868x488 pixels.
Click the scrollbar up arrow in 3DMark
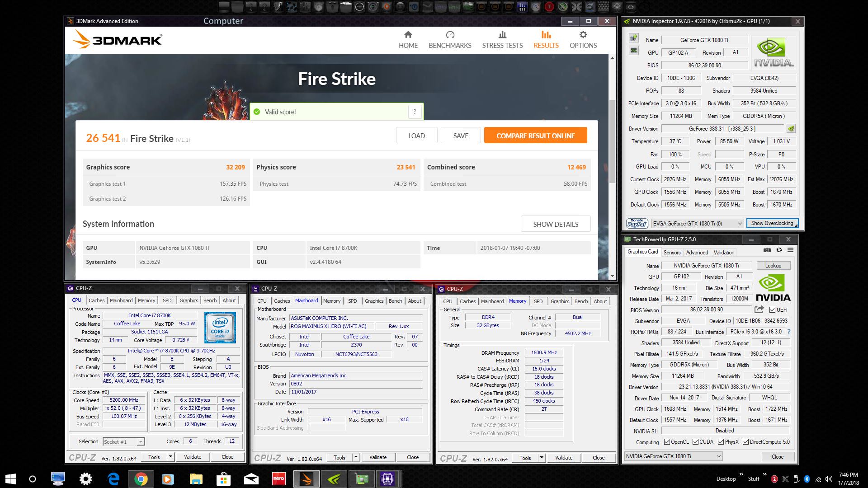[x=612, y=58]
